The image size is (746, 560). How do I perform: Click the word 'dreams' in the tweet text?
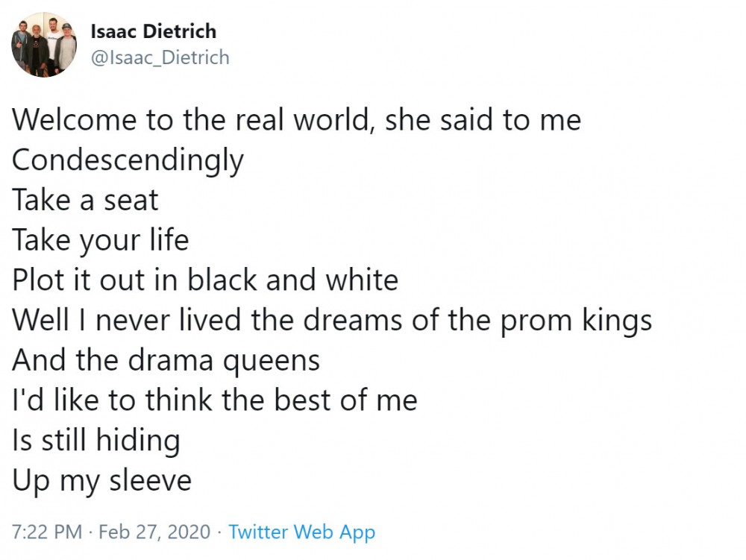353,321
